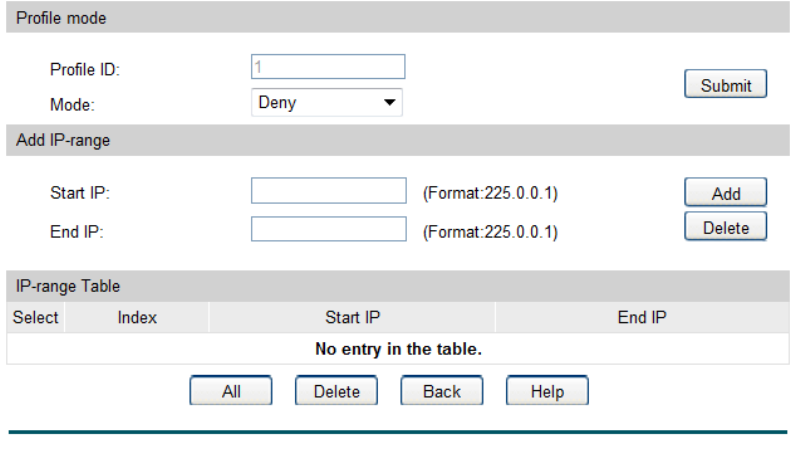Click the Index column header
The height and width of the screenshot is (453, 795).
pos(137,318)
